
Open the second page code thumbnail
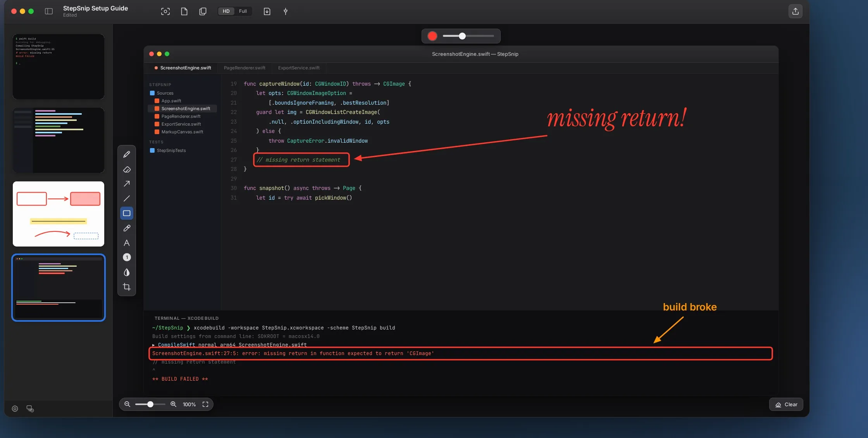coord(59,140)
